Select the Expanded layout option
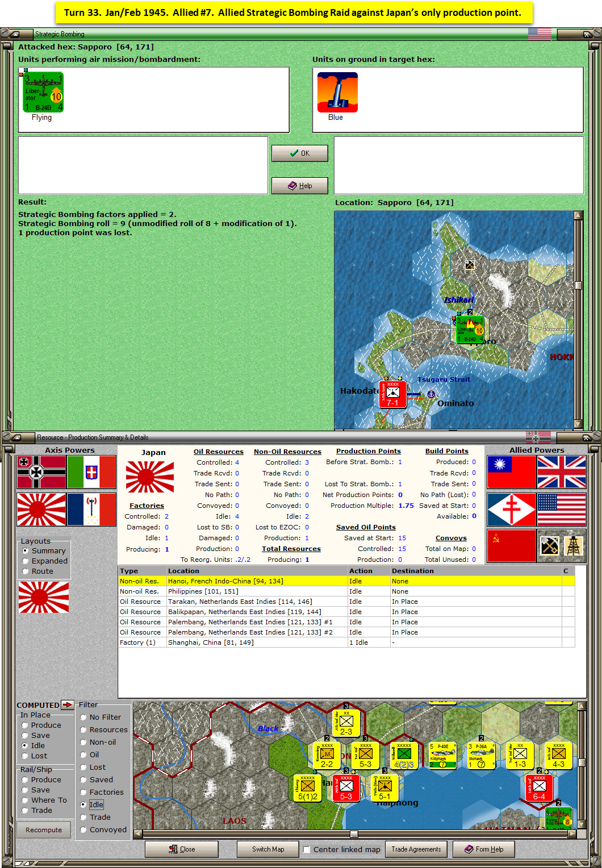Image resolution: width=602 pixels, height=868 pixels. 25,561
